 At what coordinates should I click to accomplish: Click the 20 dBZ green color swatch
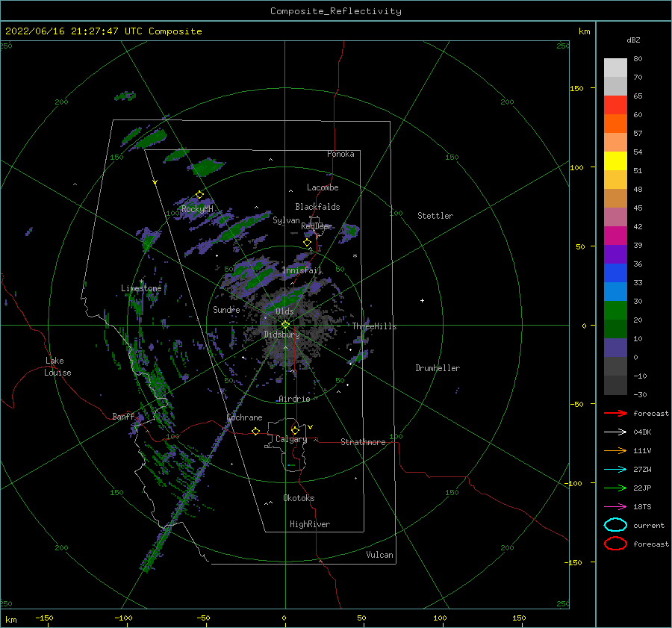click(x=615, y=310)
